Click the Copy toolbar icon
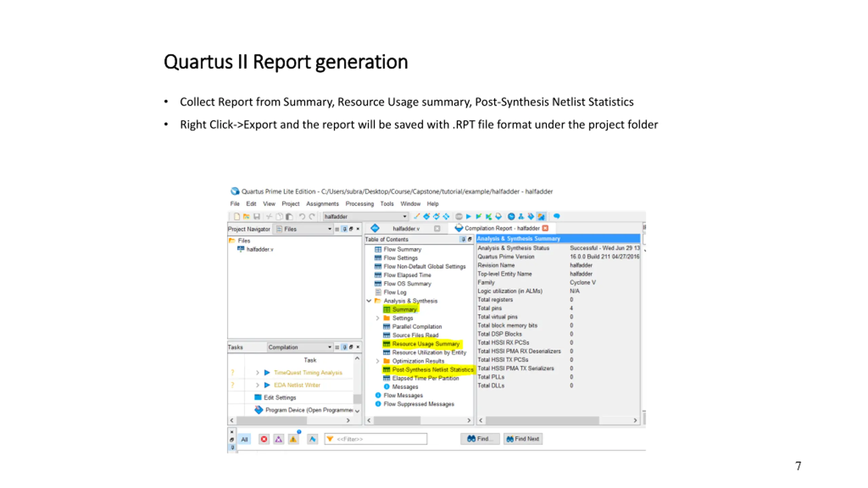This screenshot has height=488, width=868. (x=279, y=216)
